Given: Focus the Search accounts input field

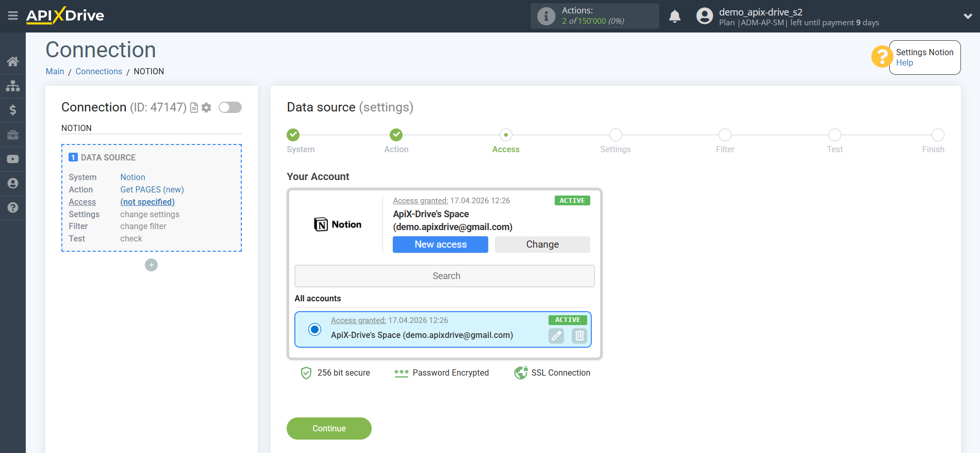Looking at the screenshot, I should (x=444, y=276).
